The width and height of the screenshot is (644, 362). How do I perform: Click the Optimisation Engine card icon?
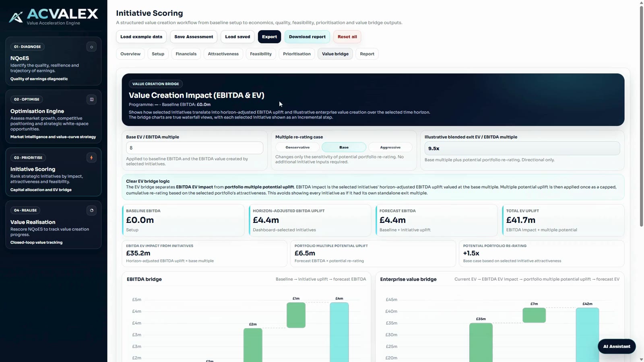[x=91, y=99]
